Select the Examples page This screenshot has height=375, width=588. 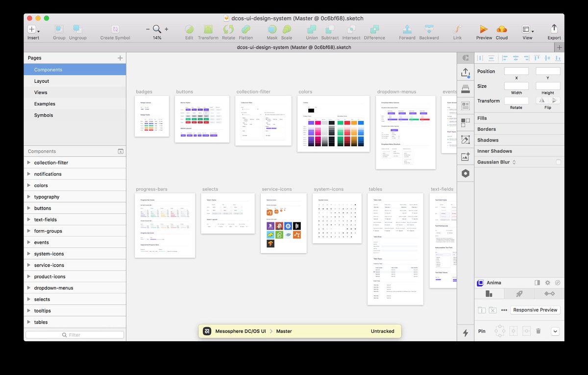point(75,104)
